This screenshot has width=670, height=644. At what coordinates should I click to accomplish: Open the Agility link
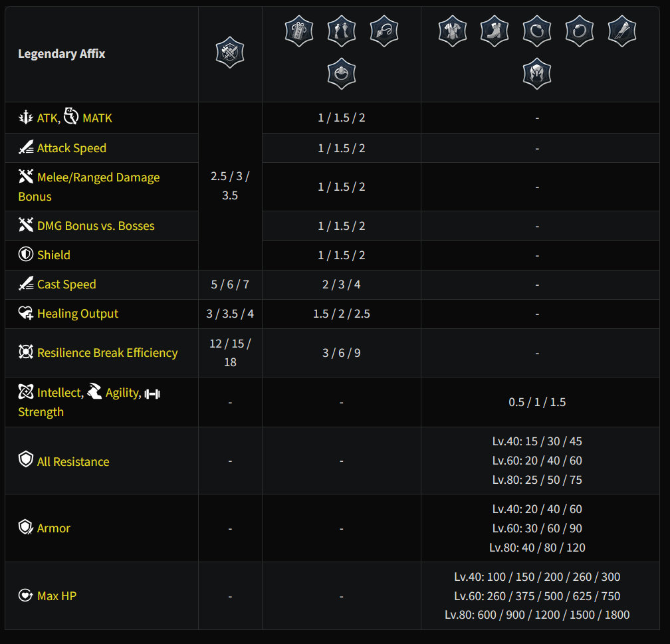[122, 393]
